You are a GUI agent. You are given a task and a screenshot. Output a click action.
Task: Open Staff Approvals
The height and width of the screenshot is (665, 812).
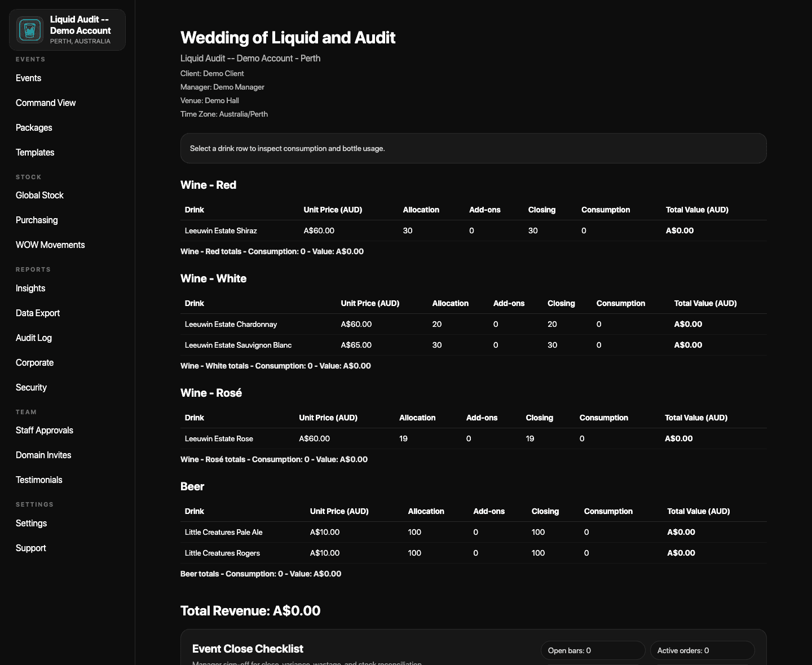tap(45, 430)
